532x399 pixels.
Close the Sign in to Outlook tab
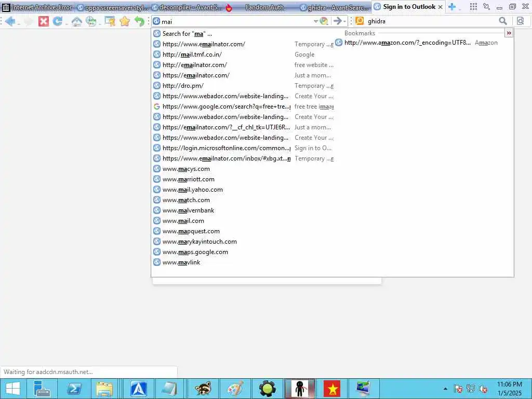click(440, 7)
